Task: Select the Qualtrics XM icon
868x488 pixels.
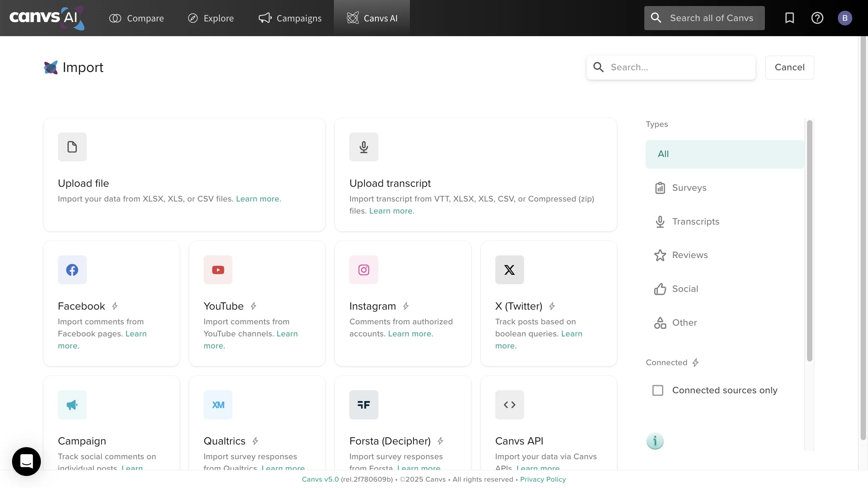Action: 218,405
